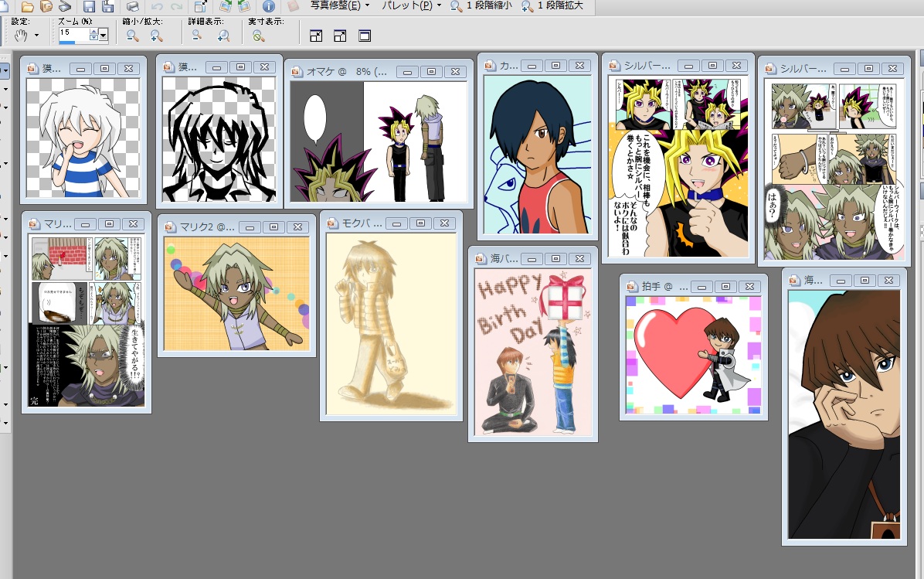This screenshot has width=924, height=579.
Task: Click the マリク2 orange background character image
Action: pyautogui.click(x=236, y=294)
